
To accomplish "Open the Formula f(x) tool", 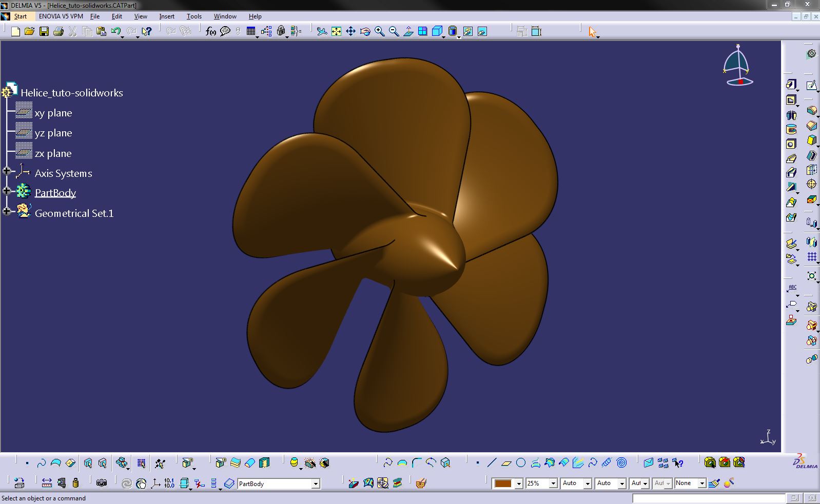I will [x=210, y=31].
